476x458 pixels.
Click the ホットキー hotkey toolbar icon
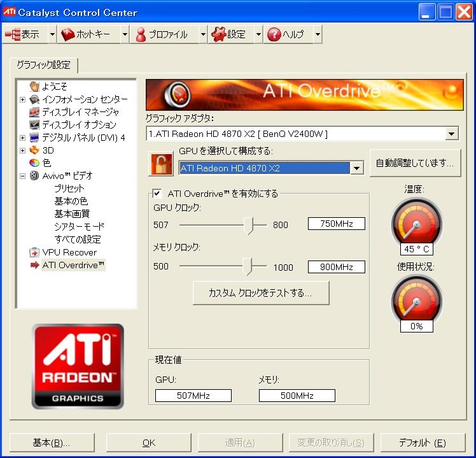tap(67, 34)
